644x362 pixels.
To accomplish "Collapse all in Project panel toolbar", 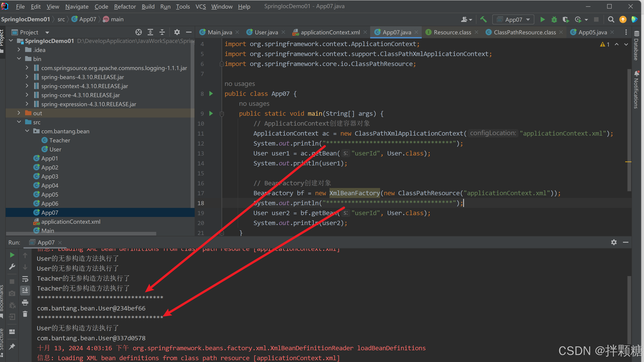I will [162, 32].
